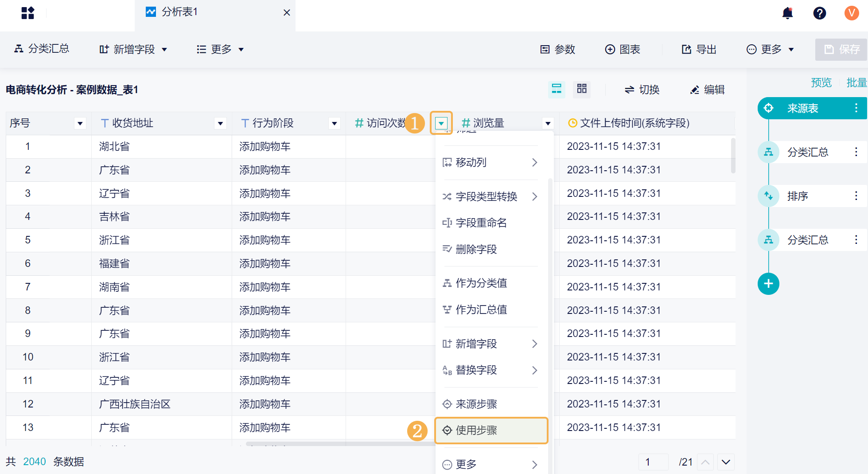
Task: Click the 保存 save button
Action: pyautogui.click(x=841, y=49)
